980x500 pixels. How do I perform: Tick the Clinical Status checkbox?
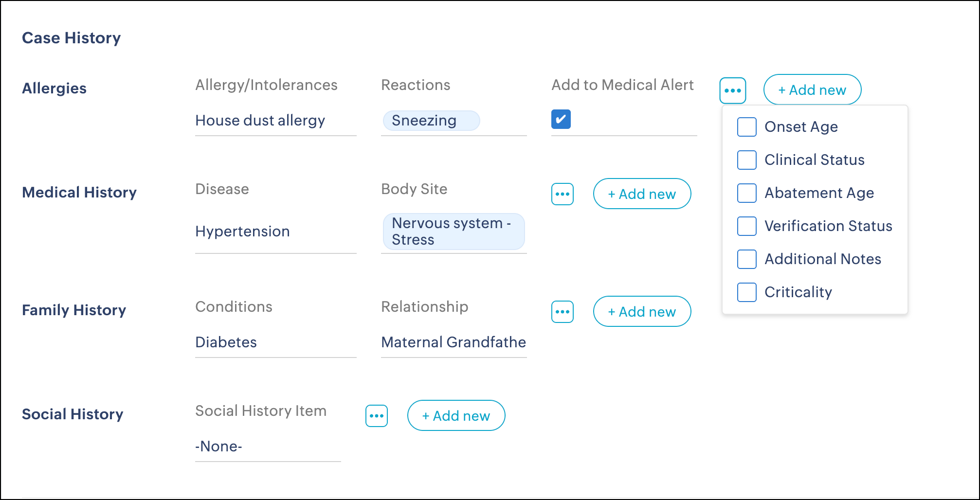tap(746, 160)
